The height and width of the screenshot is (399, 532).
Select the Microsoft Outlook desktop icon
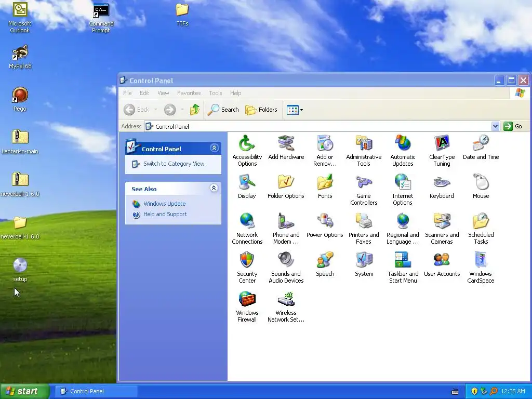tap(20, 18)
